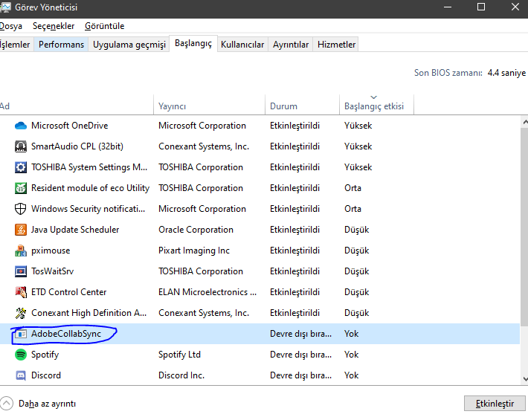This screenshot has height=420, width=528.
Task: Select the Discord entry name
Action: (46, 375)
